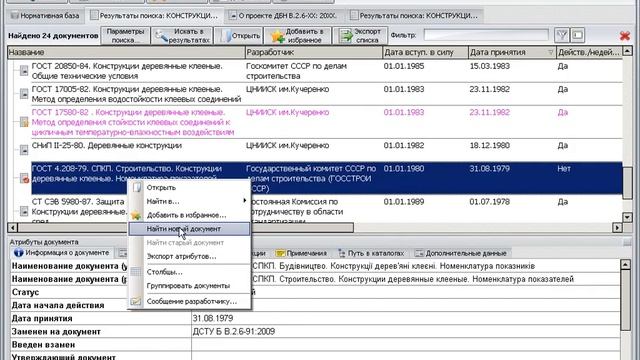Expand the Найти в... submenu arrow
This screenshot has width=640, height=360.
click(x=244, y=201)
